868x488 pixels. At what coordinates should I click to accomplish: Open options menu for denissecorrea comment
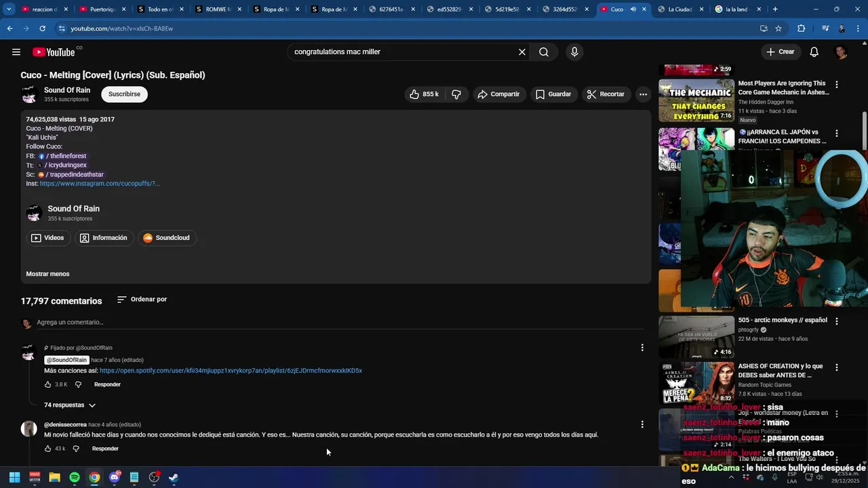pos(642,425)
